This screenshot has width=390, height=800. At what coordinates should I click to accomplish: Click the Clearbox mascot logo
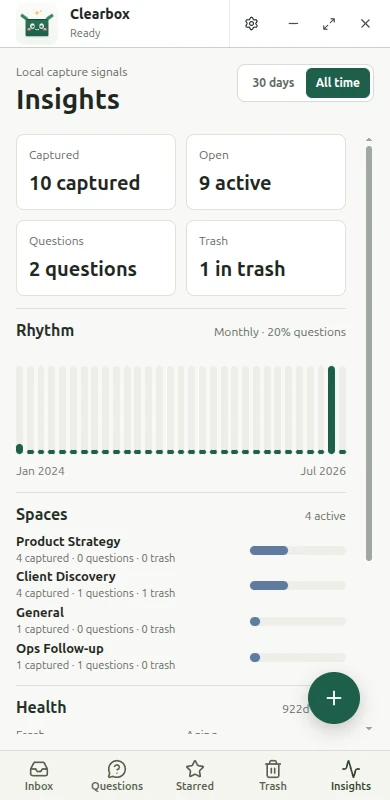pos(37,23)
